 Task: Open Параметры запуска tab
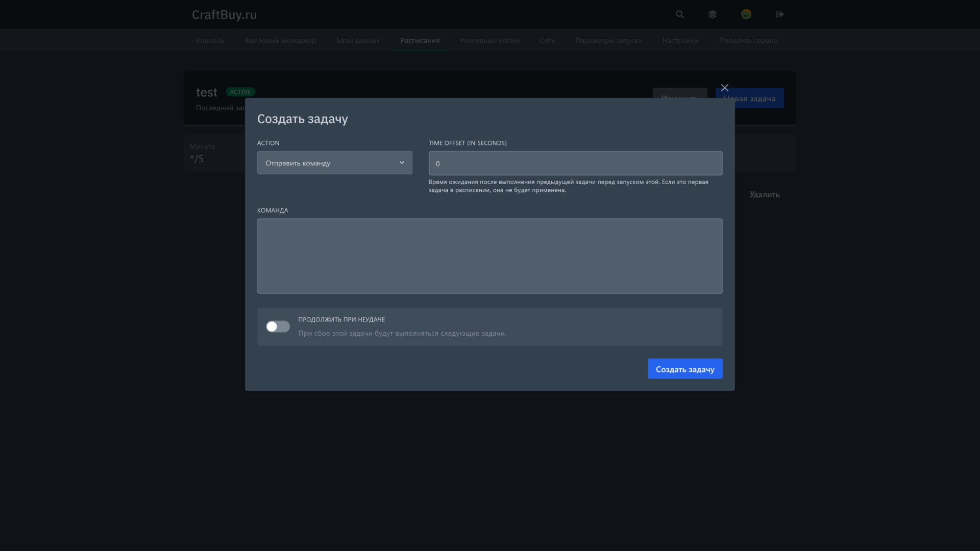tap(608, 40)
